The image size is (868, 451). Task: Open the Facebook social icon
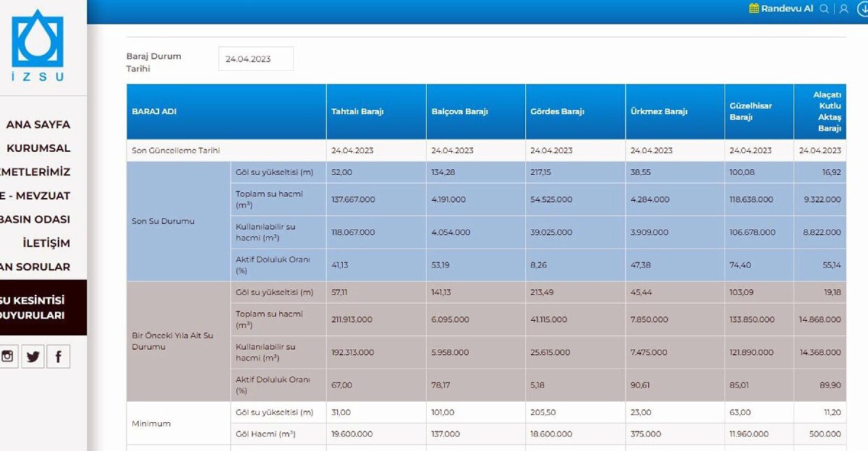[x=59, y=356]
